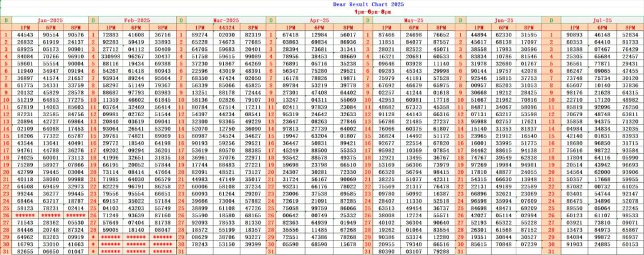Screen dimensions: 644x255
Task: Click cell with value 93365
Action: tap(226, 121)
